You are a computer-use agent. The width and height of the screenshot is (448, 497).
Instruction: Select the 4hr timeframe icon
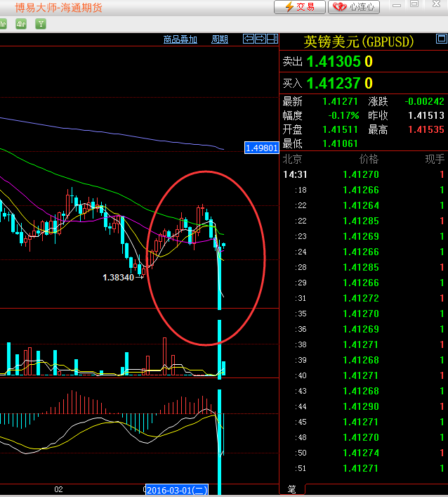21,24
